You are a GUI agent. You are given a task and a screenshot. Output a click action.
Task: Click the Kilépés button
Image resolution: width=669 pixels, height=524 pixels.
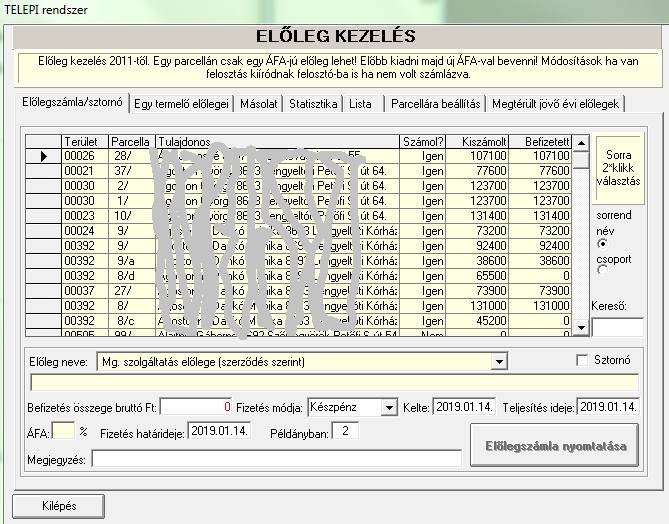click(x=58, y=506)
